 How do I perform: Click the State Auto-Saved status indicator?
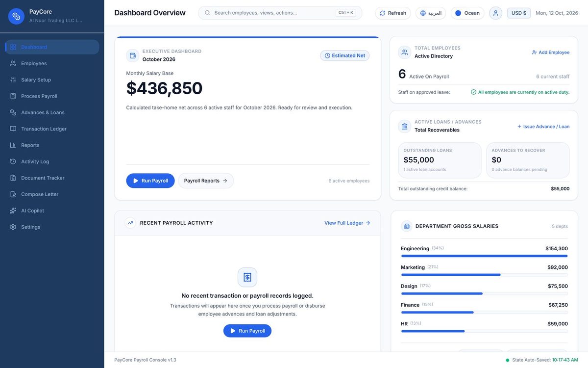click(542, 360)
